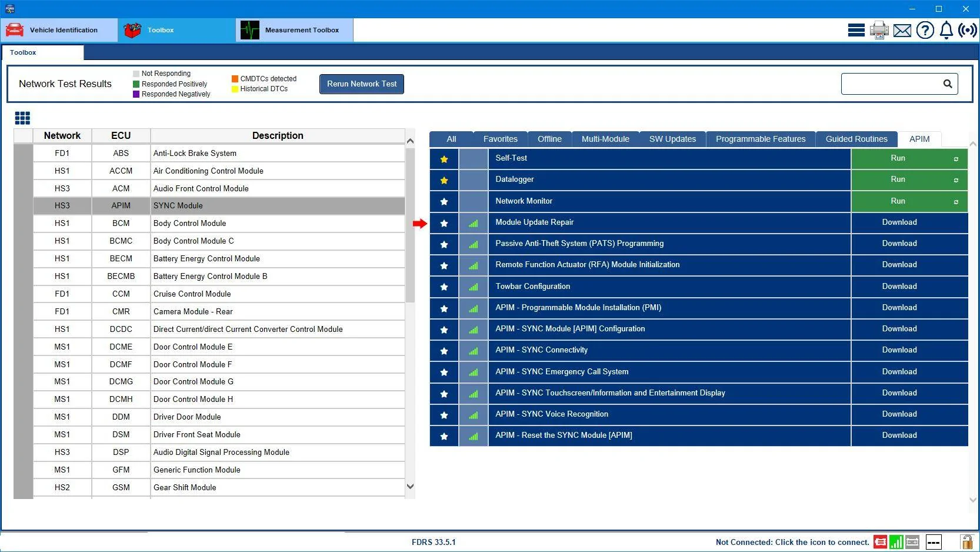Toggle favorite star for Self-Test
Image resolution: width=980 pixels, height=552 pixels.
coord(444,159)
